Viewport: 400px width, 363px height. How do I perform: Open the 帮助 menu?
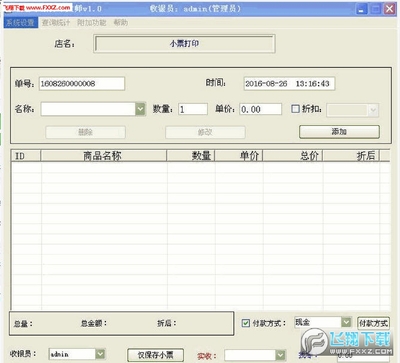tap(121, 23)
